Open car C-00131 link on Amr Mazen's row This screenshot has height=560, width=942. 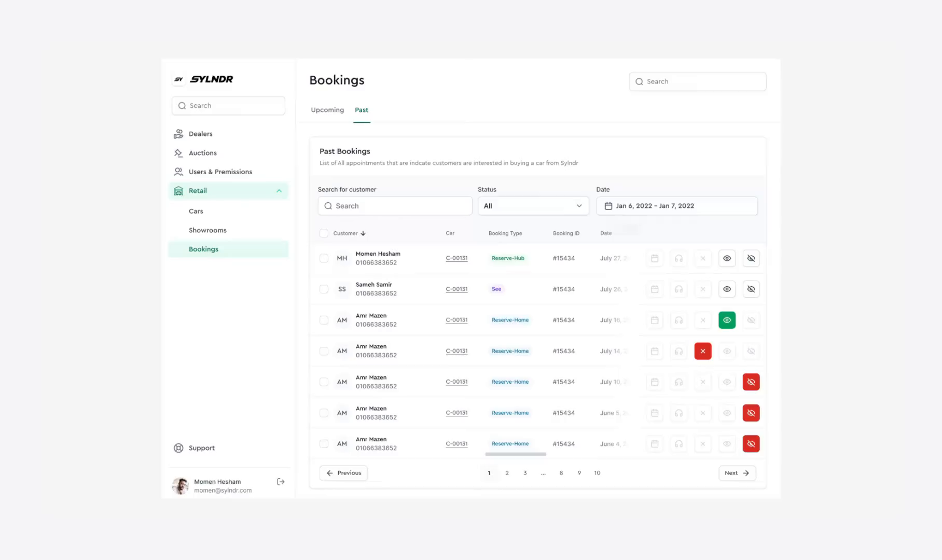coord(456,320)
